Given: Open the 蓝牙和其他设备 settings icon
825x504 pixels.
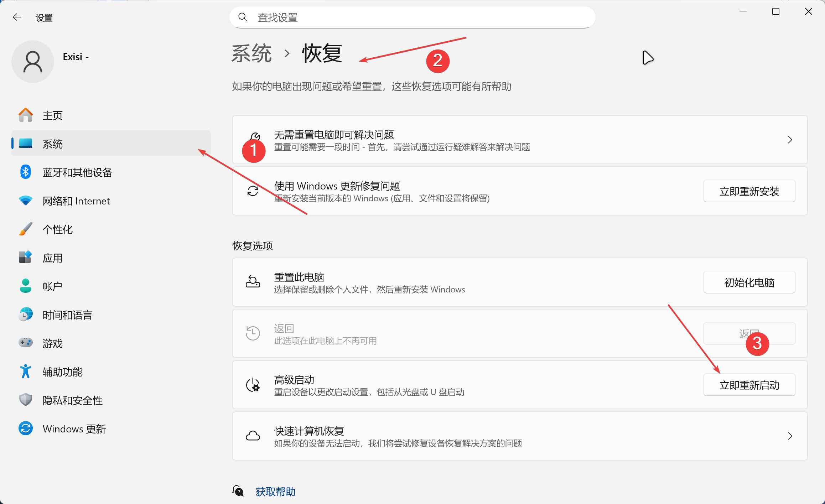Looking at the screenshot, I should click(x=25, y=172).
